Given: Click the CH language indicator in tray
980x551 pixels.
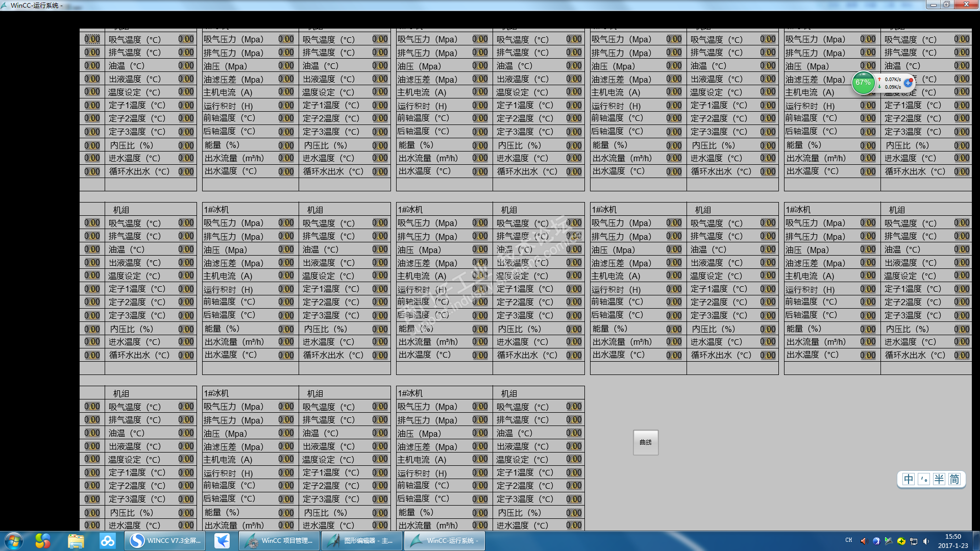Looking at the screenshot, I should coord(848,540).
